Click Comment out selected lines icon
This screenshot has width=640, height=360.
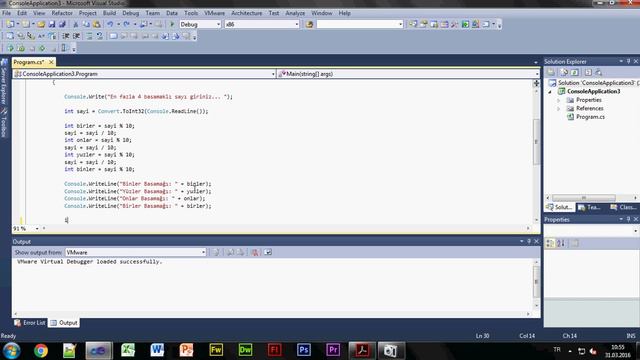tap(89, 36)
